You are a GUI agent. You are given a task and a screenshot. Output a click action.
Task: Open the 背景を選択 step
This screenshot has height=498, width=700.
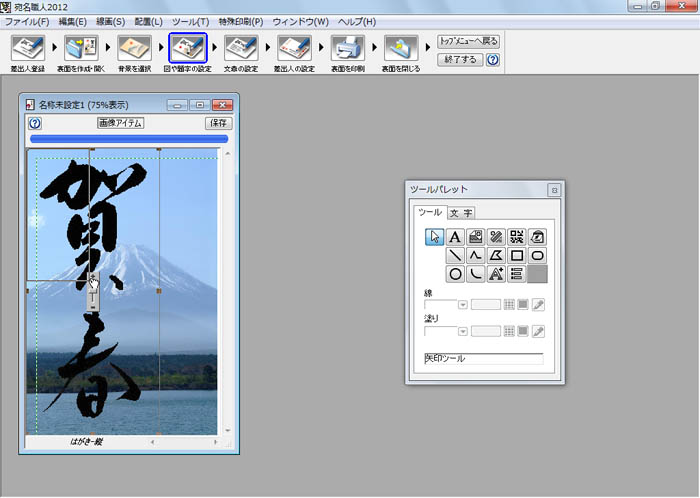click(133, 47)
